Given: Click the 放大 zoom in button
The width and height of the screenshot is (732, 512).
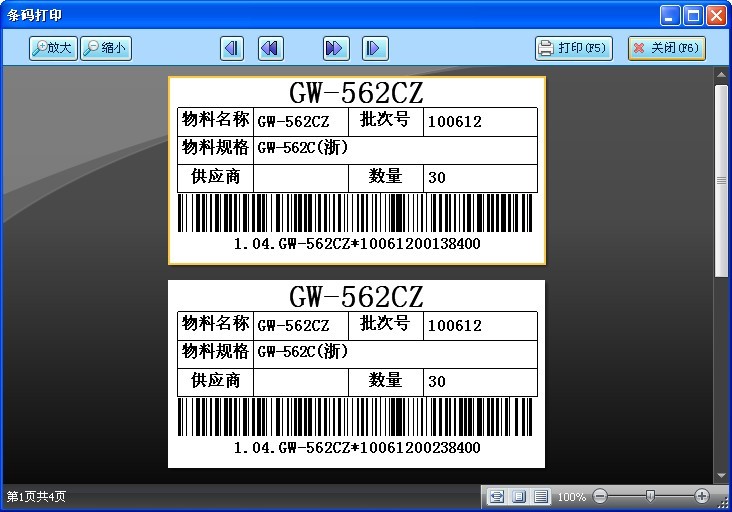Looking at the screenshot, I should point(53,48).
